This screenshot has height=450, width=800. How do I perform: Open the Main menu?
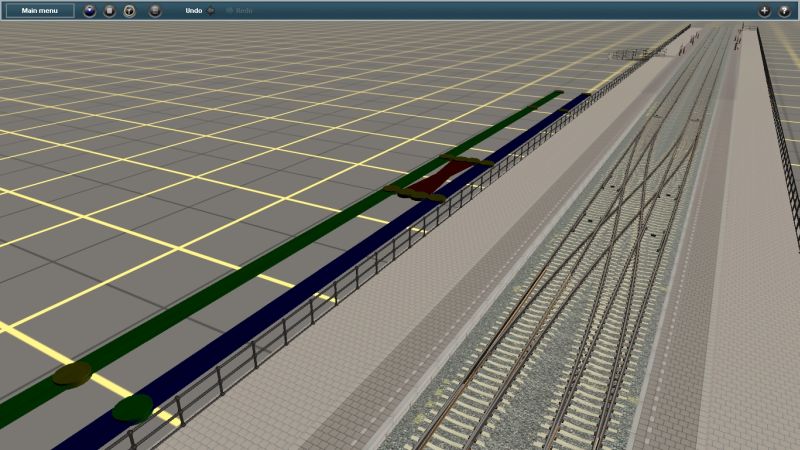point(40,11)
